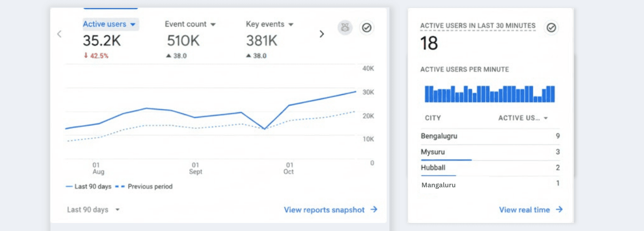Click the check circle icon on realtime card
This screenshot has width=644, height=231.
click(551, 27)
